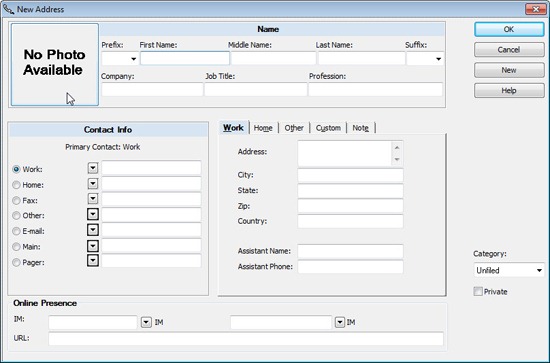
Task: Click the First Name field
Action: click(185, 58)
